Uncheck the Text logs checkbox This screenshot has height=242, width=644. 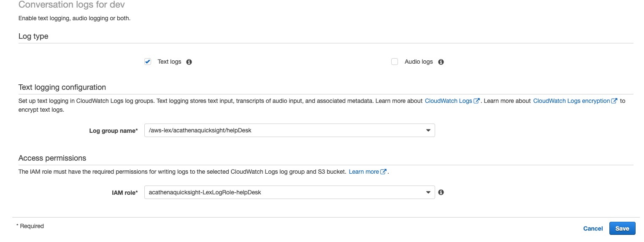pos(148,62)
